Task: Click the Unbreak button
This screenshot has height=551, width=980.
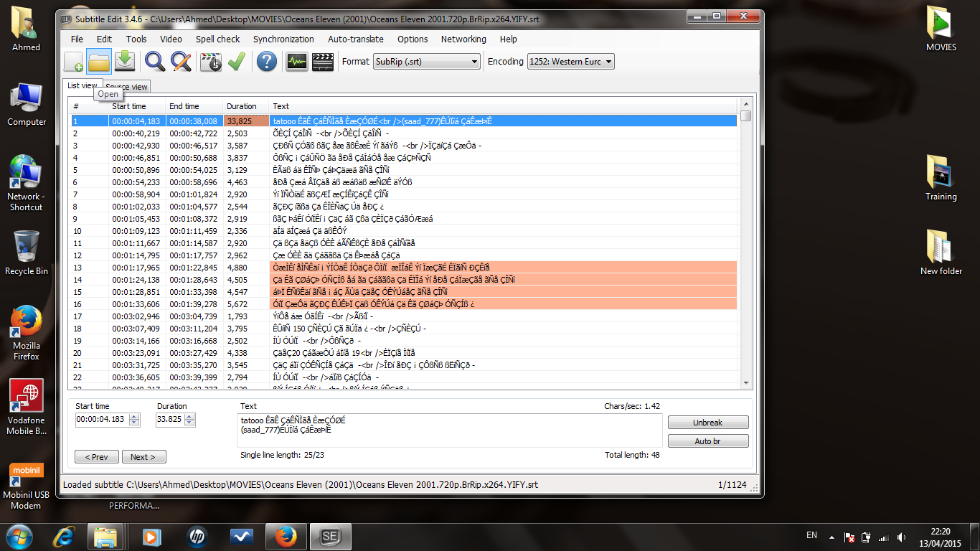Action: click(708, 423)
